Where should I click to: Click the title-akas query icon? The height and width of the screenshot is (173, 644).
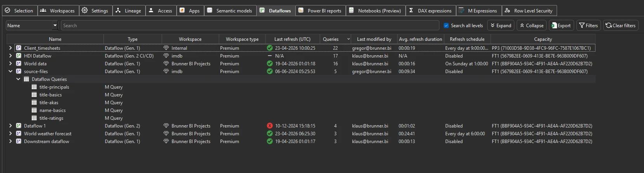pyautogui.click(x=34, y=103)
